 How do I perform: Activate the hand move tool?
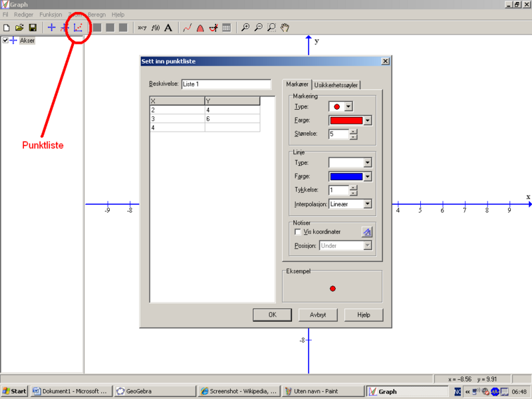click(285, 28)
